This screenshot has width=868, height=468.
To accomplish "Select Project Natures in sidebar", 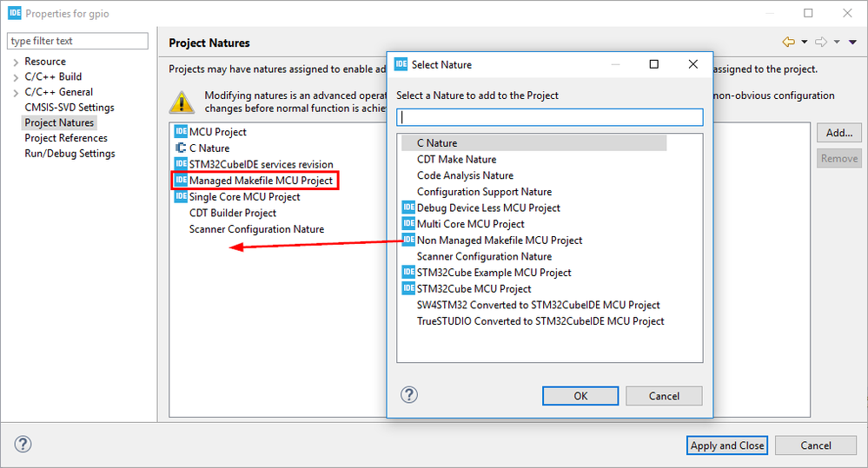I will [x=59, y=122].
